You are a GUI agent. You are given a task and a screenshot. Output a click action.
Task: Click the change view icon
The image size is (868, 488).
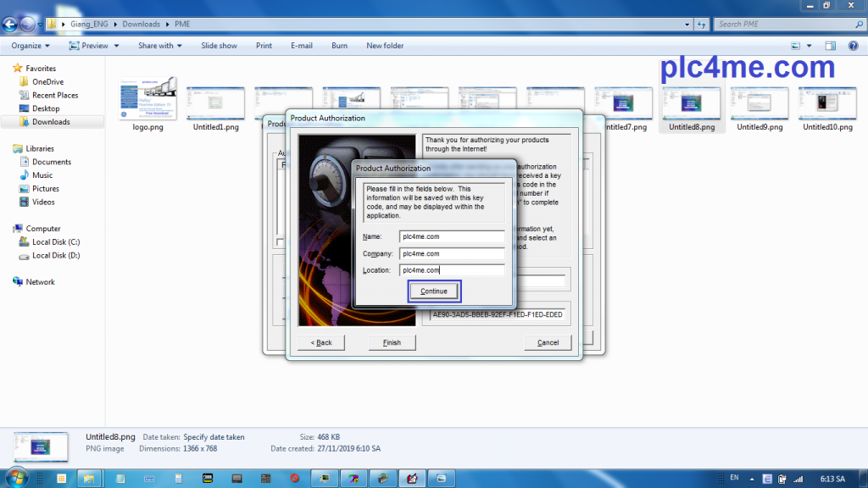(795, 46)
